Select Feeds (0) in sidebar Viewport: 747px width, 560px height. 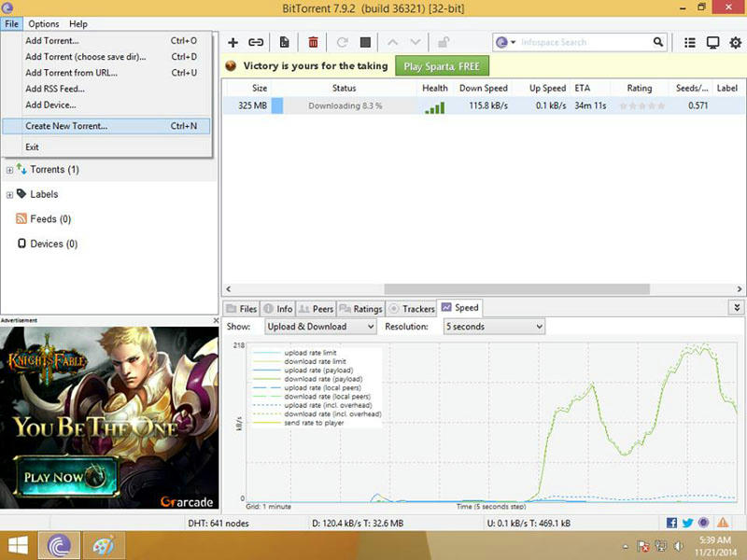click(43, 219)
